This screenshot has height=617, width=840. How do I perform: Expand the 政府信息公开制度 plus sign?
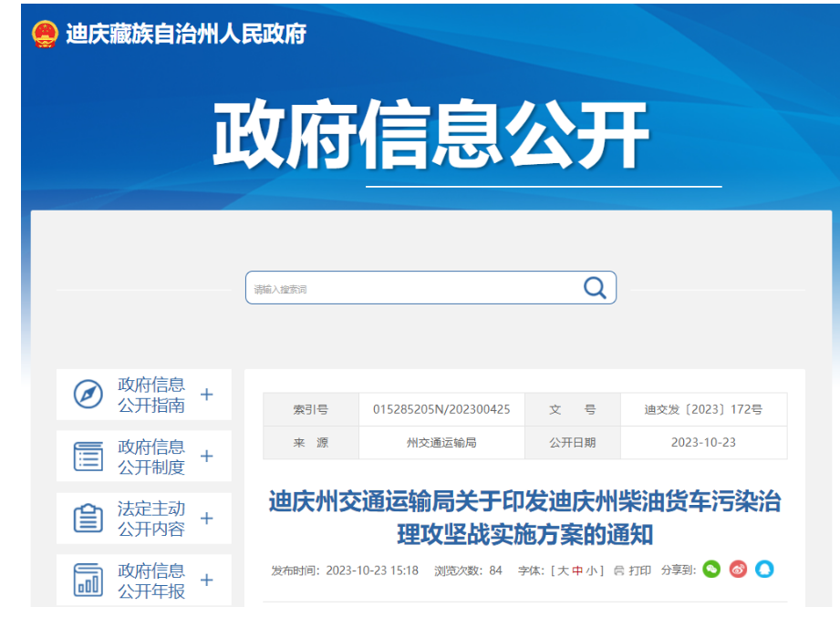pos(207,457)
